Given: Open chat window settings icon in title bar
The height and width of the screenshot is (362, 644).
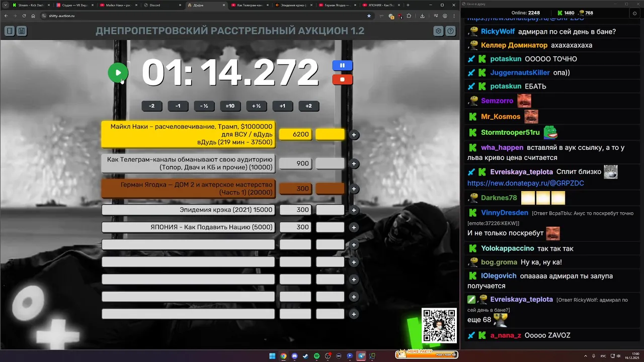Looking at the screenshot, I should click(x=634, y=13).
